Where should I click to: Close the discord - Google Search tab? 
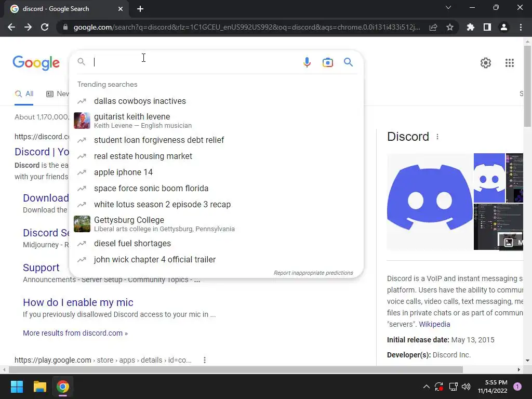pyautogui.click(x=121, y=9)
